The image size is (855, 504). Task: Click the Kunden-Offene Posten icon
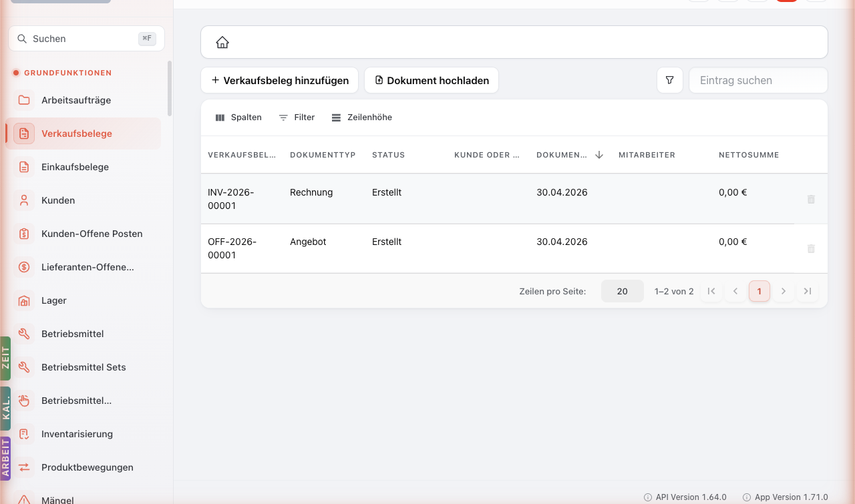pyautogui.click(x=24, y=234)
